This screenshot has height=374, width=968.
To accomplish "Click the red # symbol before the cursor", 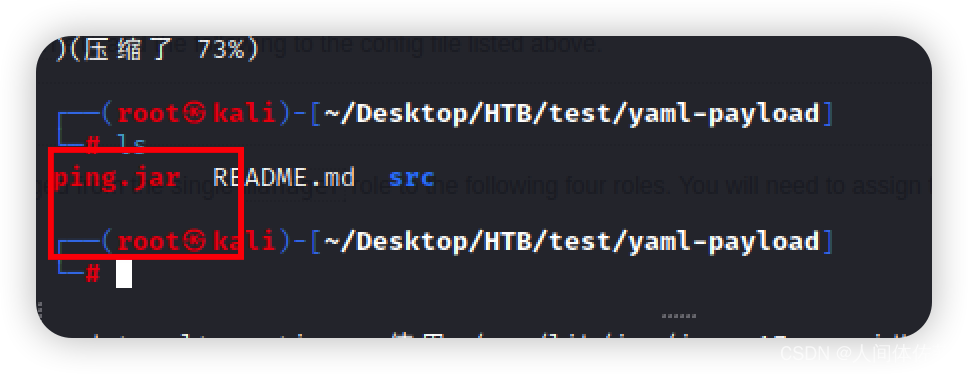I will pos(93,273).
